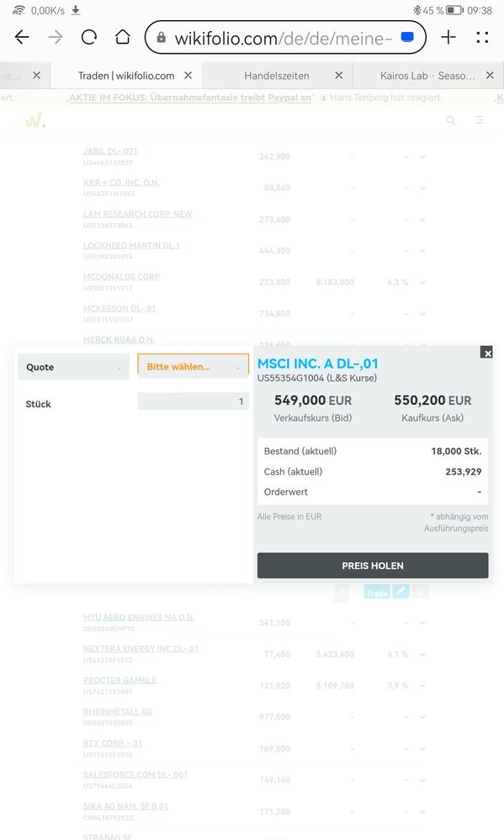Expand the MCDONALDS CORP row chevron

click(422, 282)
